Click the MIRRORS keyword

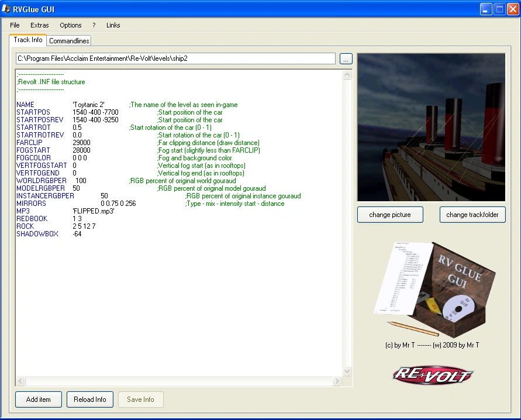(31, 204)
